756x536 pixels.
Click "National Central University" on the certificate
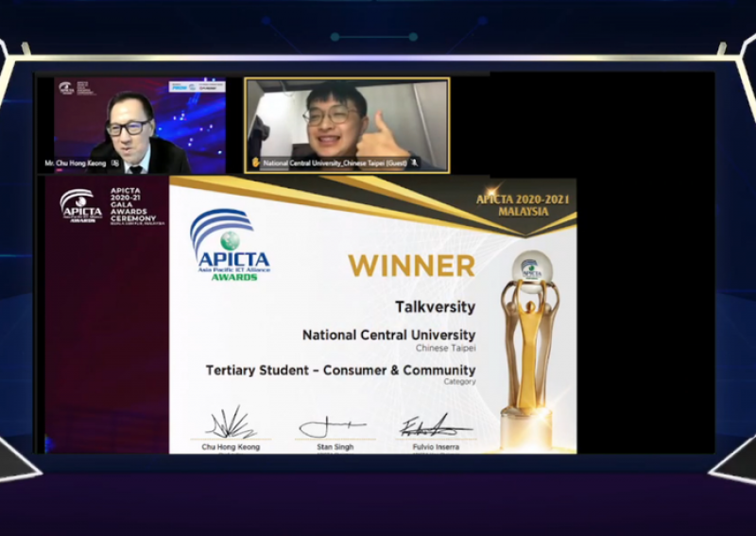[x=388, y=335]
